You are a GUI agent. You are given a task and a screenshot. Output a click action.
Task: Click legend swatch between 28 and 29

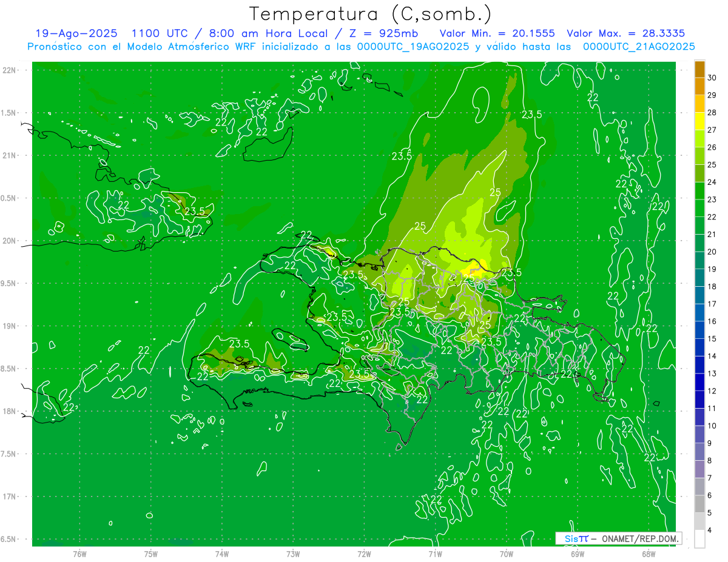coord(699,104)
